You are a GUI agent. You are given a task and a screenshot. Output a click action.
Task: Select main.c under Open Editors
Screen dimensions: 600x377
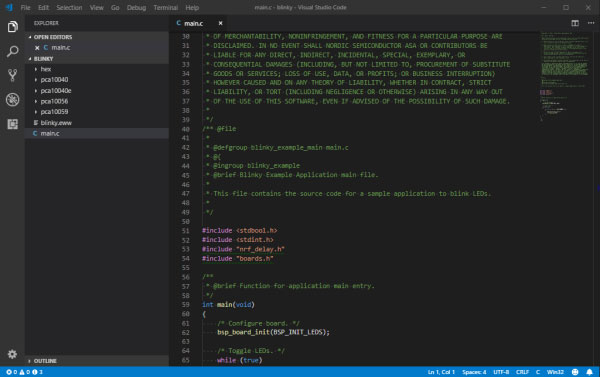tap(97, 48)
